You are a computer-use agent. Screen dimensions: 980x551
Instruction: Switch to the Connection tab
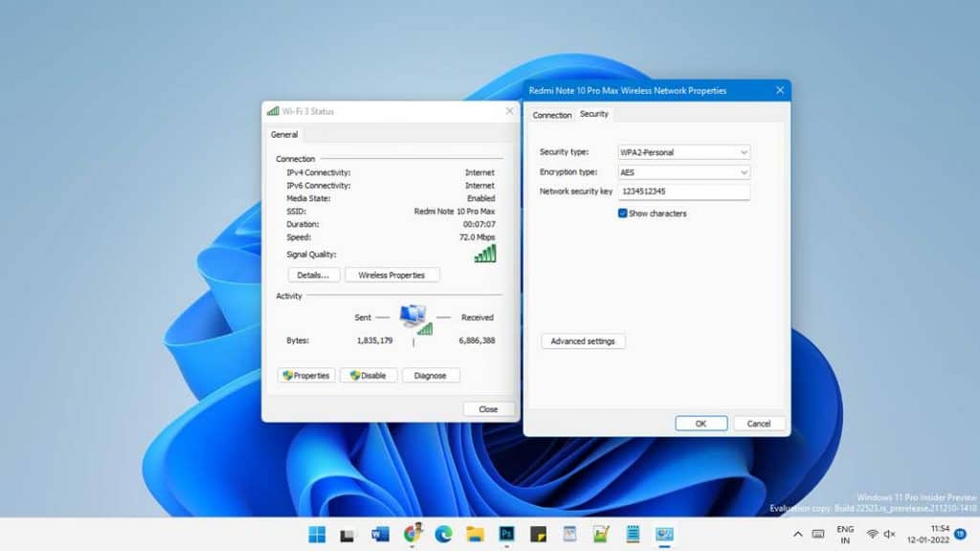click(x=551, y=115)
